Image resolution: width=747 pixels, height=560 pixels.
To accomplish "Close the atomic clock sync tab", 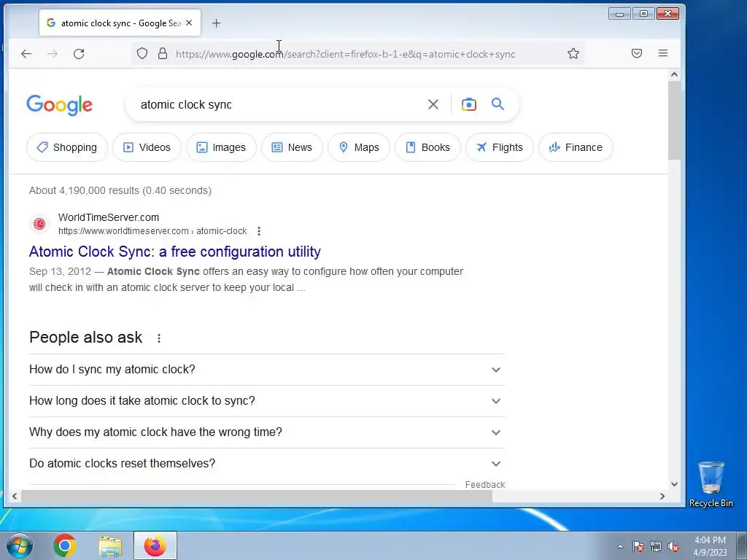I will tap(189, 23).
